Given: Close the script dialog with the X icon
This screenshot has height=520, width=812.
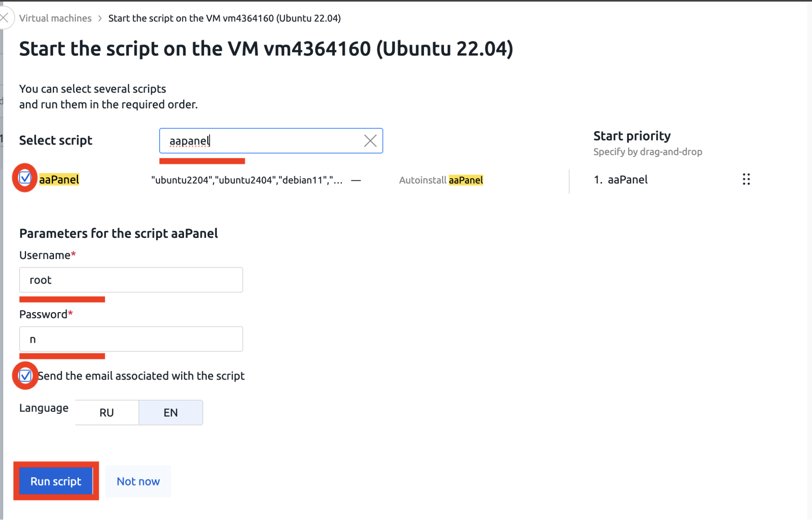Looking at the screenshot, I should click(4, 18).
